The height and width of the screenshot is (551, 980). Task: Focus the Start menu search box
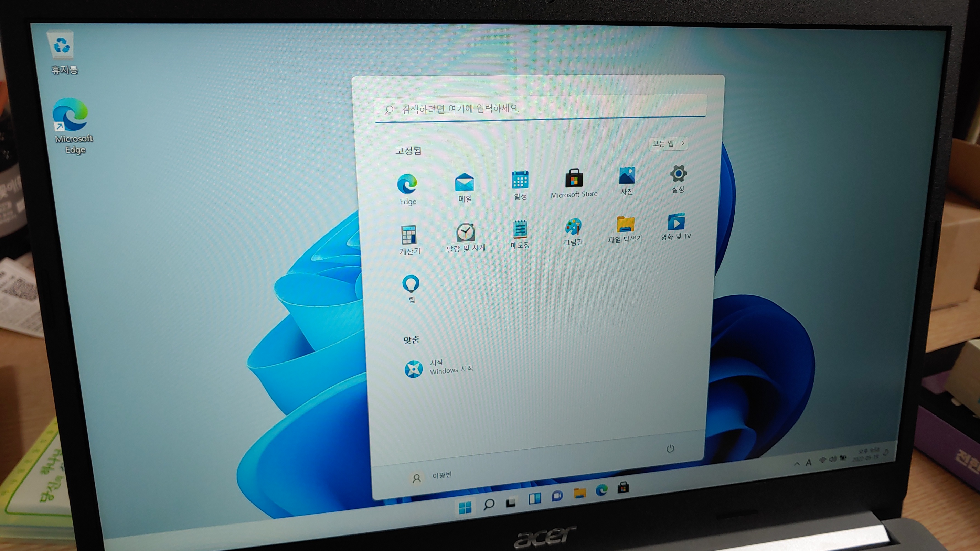540,108
